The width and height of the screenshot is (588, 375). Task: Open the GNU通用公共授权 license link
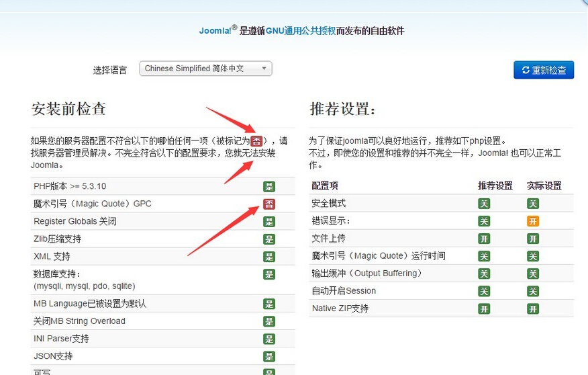click(300, 31)
